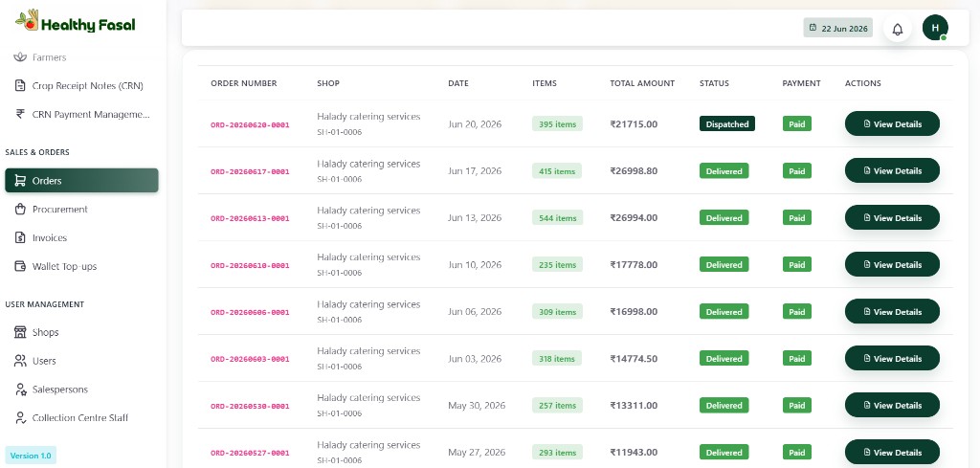Open Crop Receipt Notes (CRN) page
Screen dimensions: 980x468
(79, 85)
